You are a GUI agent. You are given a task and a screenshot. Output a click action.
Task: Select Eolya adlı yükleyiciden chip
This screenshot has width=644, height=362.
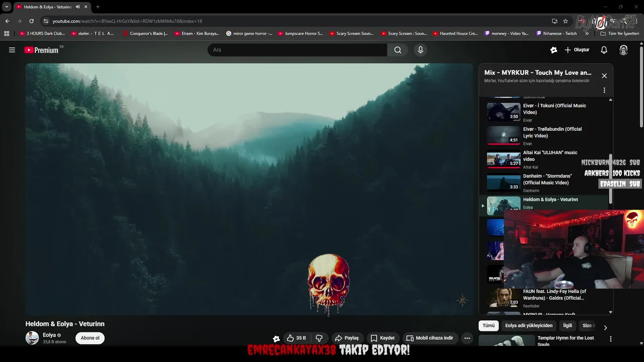529,325
